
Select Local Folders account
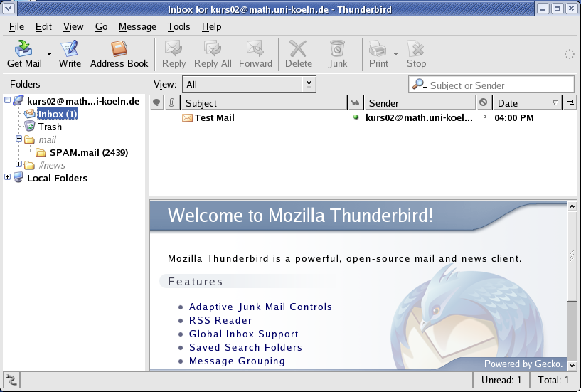58,178
